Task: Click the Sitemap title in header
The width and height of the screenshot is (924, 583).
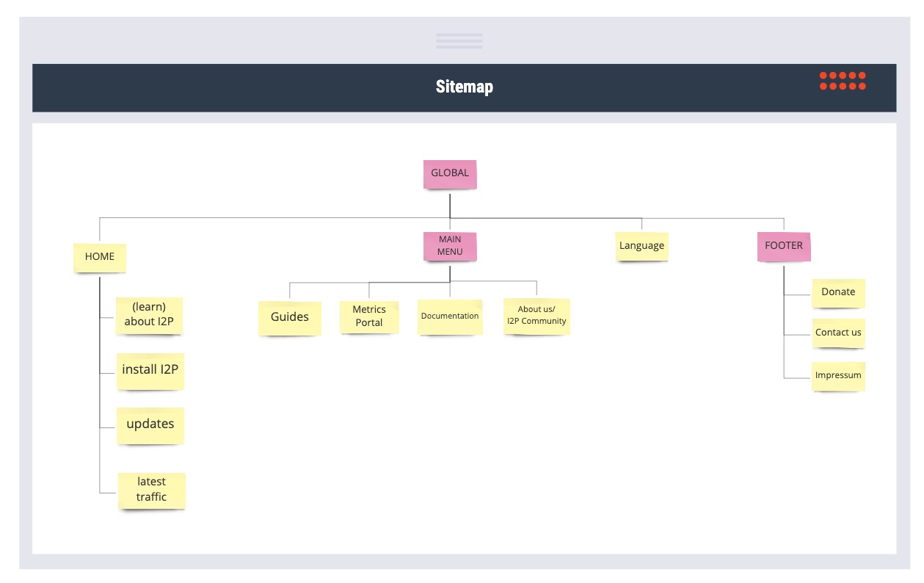Action: [465, 87]
